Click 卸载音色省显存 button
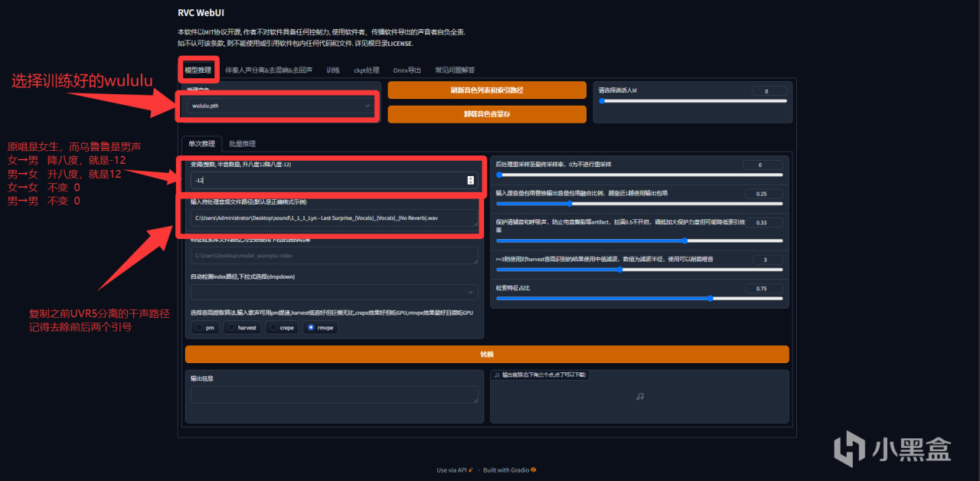The image size is (980, 481). pos(487,113)
